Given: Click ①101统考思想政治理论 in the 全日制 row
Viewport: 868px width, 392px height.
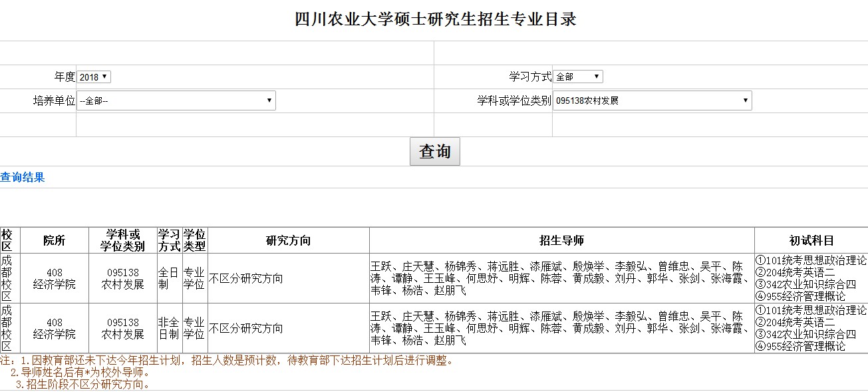Looking at the screenshot, I should tap(811, 260).
